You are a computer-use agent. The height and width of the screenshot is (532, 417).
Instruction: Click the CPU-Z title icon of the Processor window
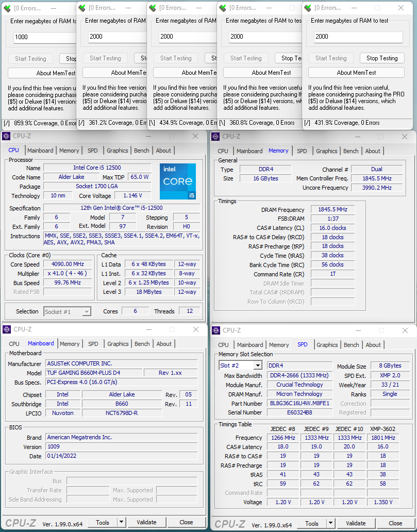pos(6,137)
